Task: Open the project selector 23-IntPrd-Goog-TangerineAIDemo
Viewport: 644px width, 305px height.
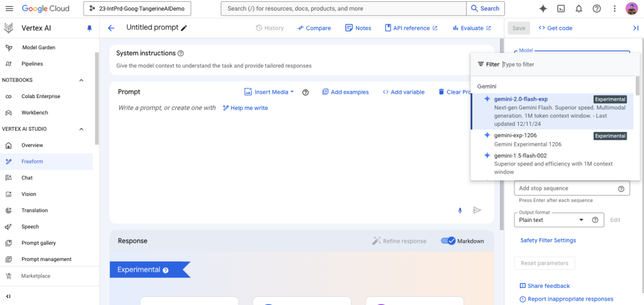Action: point(137,9)
